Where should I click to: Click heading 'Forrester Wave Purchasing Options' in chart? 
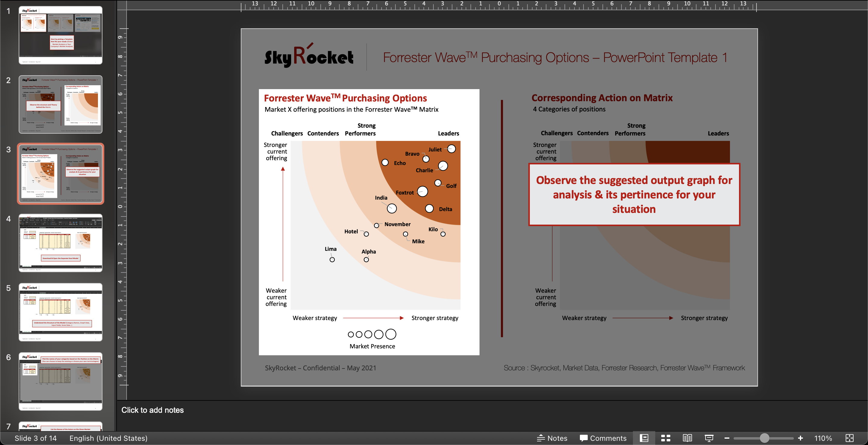pyautogui.click(x=345, y=98)
